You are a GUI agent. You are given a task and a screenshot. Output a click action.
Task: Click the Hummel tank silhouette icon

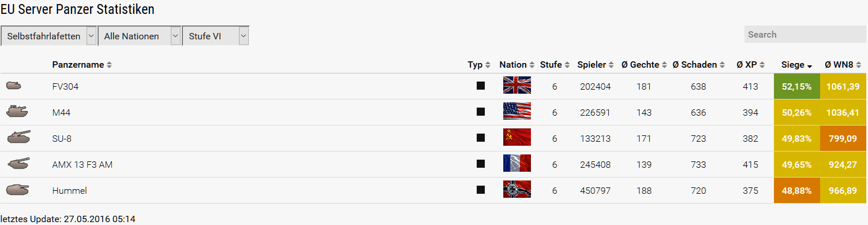17,190
